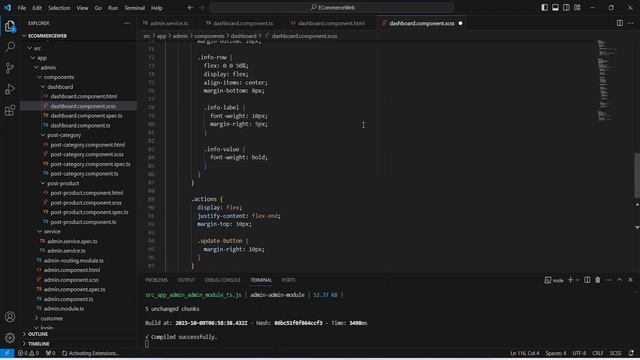Split the terminal panel
The height and width of the screenshot is (360, 640).
click(x=587, y=280)
